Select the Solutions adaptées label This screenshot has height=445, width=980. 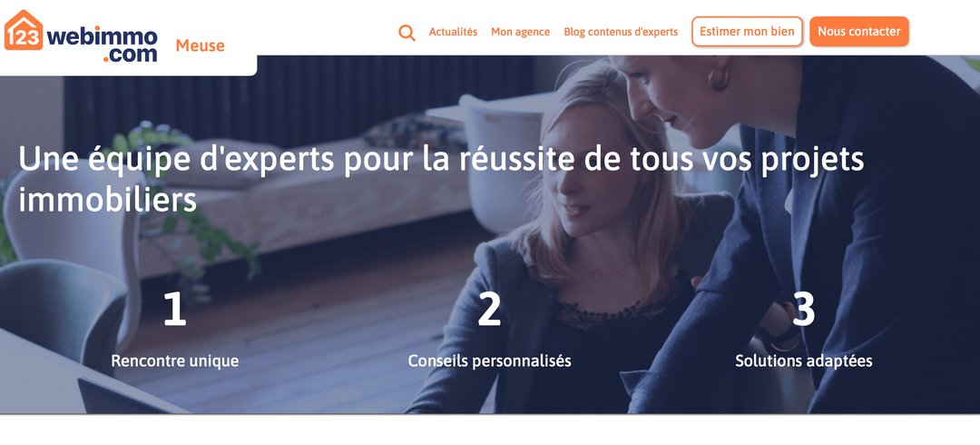pos(804,361)
